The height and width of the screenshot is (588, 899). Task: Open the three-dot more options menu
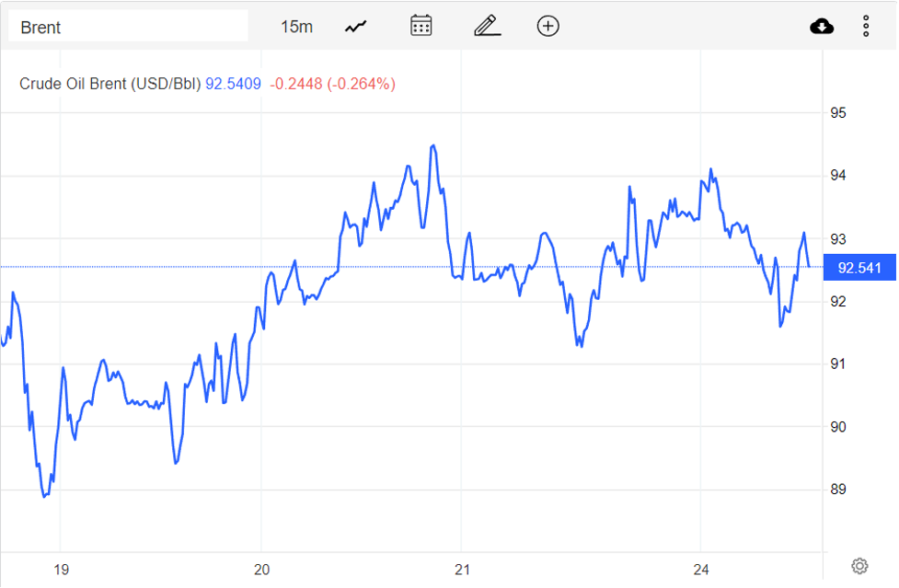coord(866,27)
